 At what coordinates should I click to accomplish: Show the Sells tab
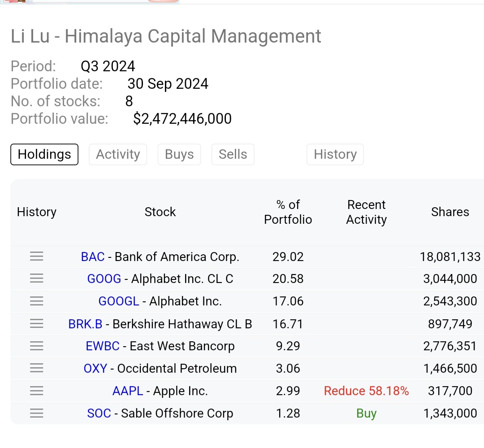pyautogui.click(x=233, y=154)
